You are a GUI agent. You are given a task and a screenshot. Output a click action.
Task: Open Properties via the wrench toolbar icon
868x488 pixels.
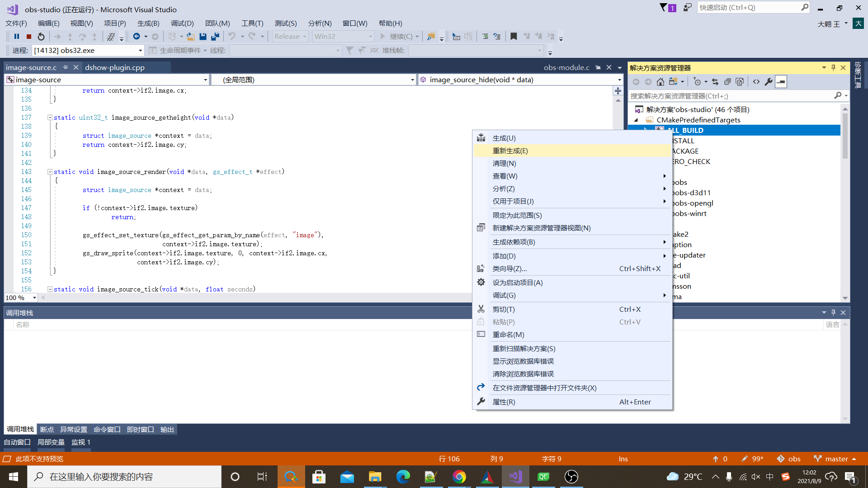click(x=769, y=82)
